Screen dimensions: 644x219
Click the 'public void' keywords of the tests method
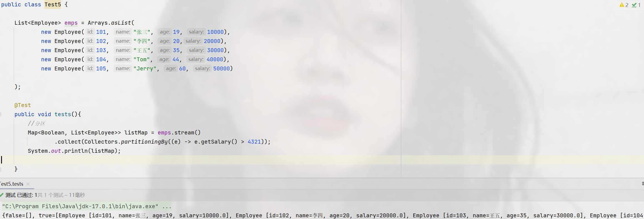pos(33,114)
